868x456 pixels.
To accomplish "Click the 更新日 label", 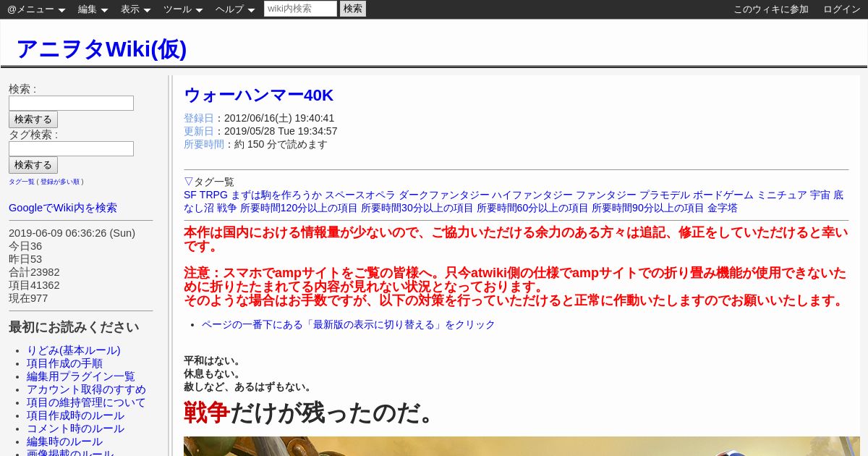I will click(199, 131).
